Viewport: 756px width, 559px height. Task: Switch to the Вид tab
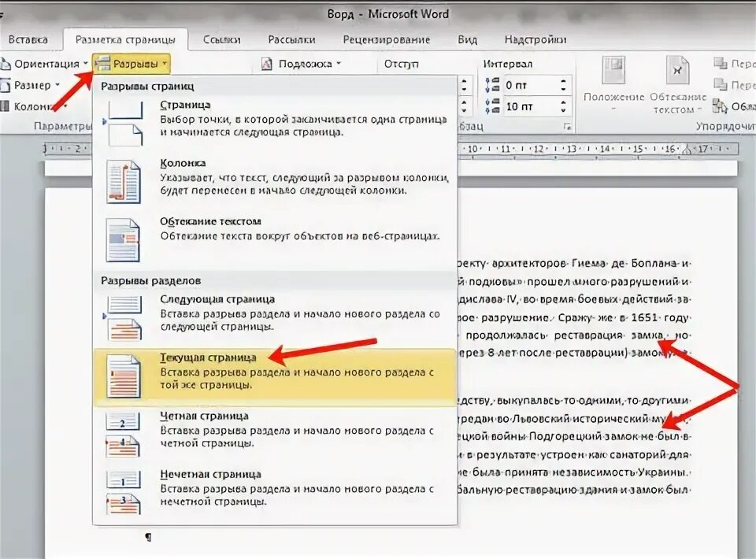[467, 39]
